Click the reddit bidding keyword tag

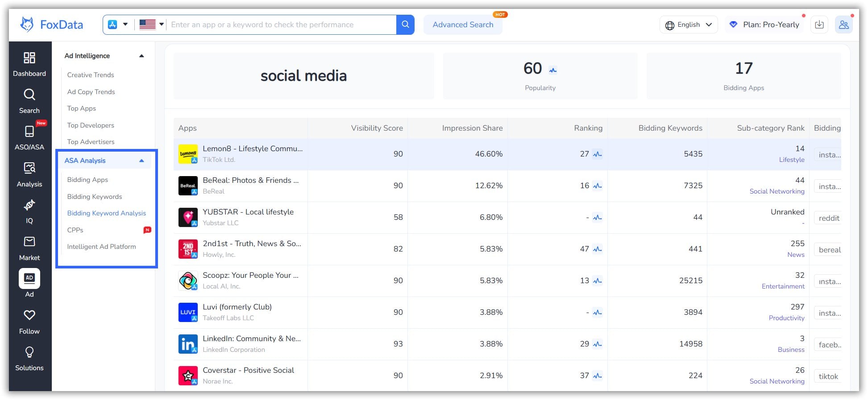(x=829, y=219)
